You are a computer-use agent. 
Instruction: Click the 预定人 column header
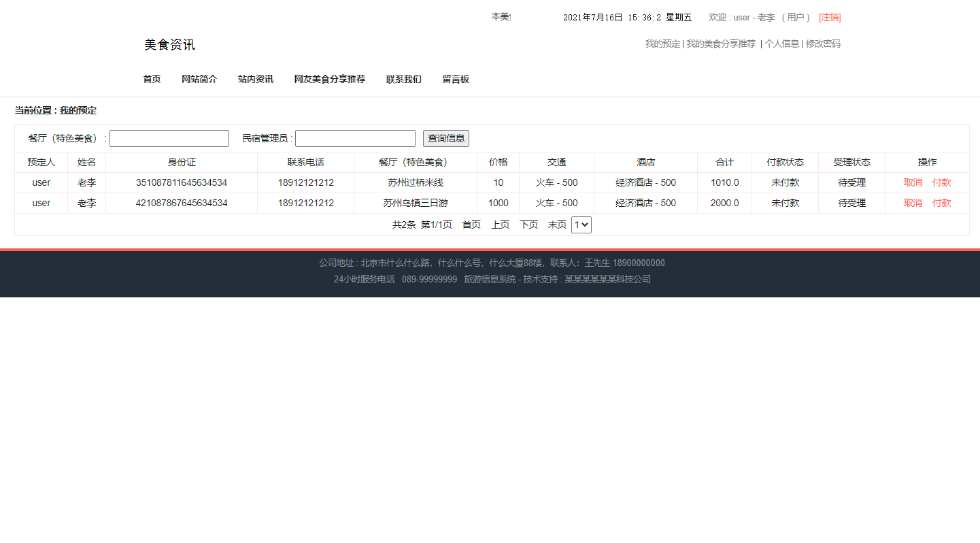[x=41, y=162]
